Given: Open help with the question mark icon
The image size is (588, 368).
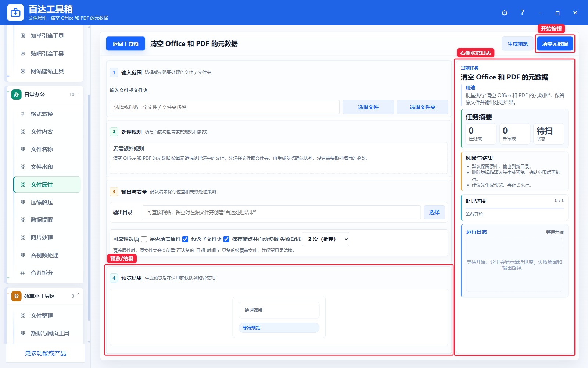Looking at the screenshot, I should [x=522, y=13].
